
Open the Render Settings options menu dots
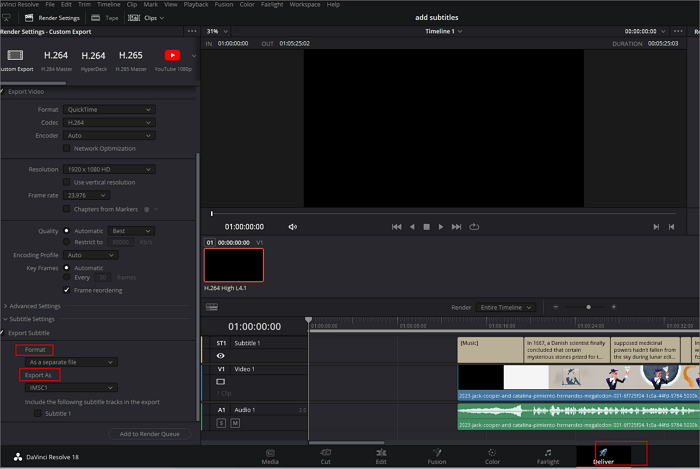point(192,31)
